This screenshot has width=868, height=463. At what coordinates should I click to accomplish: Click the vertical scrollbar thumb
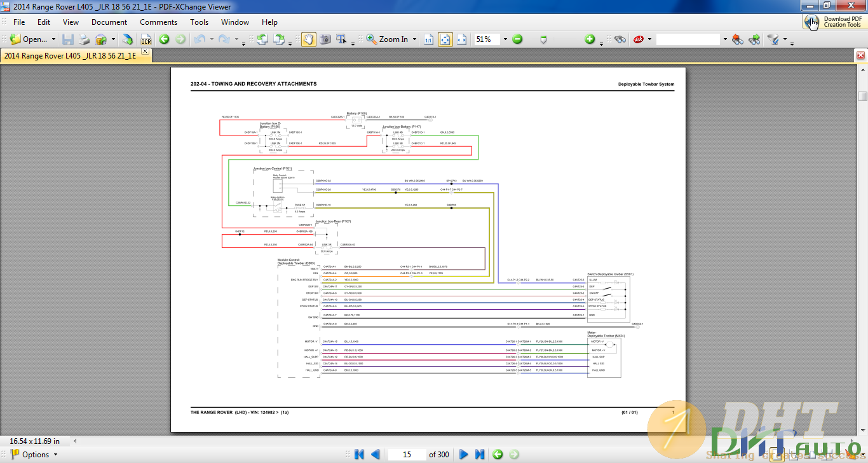click(862, 96)
